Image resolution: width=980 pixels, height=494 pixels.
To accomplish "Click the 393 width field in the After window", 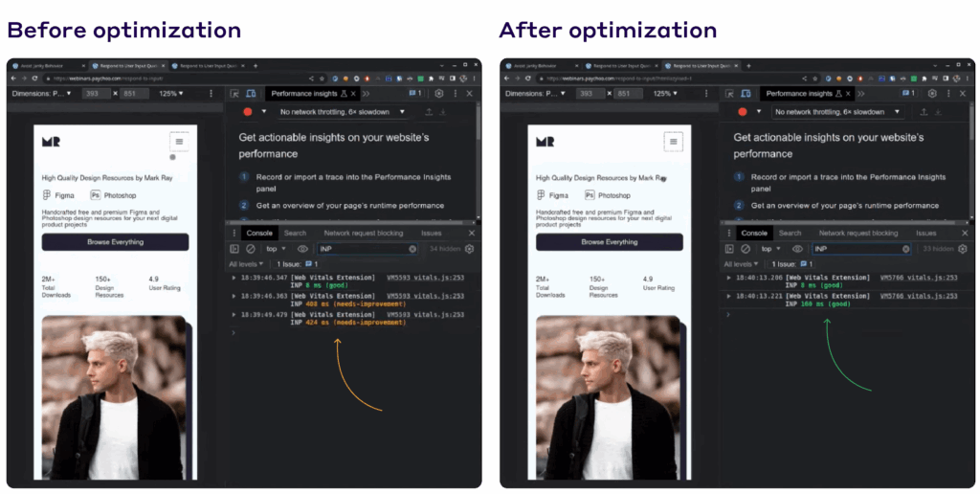I will [590, 94].
